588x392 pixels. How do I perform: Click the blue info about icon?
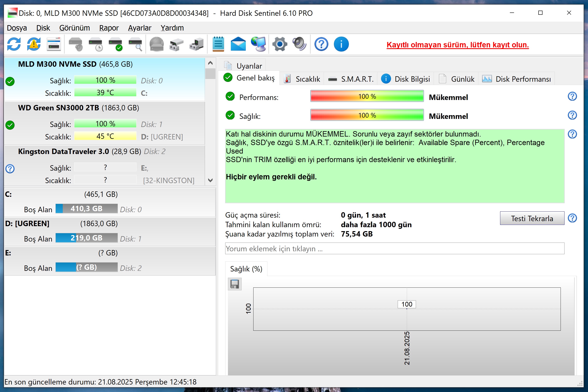point(341,44)
